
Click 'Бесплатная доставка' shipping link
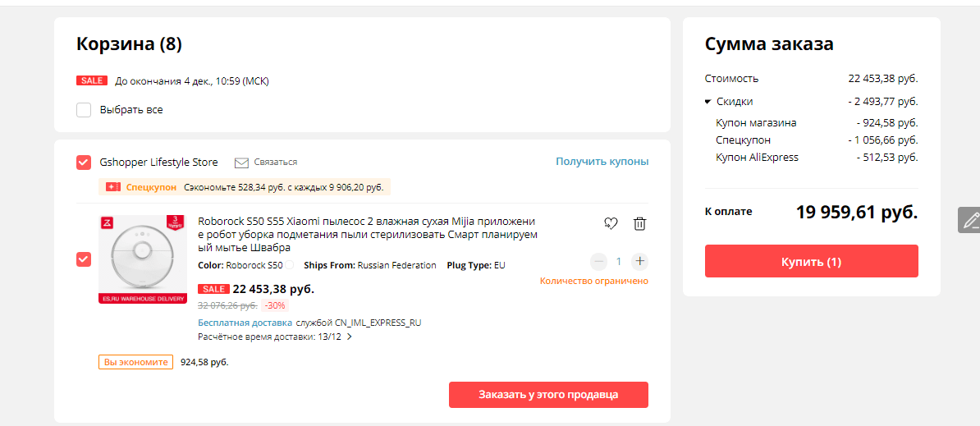point(245,323)
